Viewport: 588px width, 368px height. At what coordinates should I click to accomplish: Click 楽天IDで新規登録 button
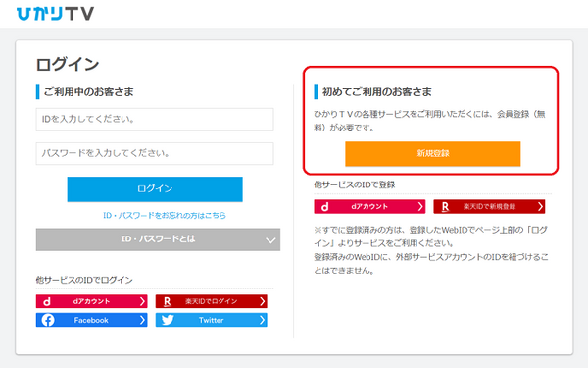pyautogui.click(x=489, y=206)
